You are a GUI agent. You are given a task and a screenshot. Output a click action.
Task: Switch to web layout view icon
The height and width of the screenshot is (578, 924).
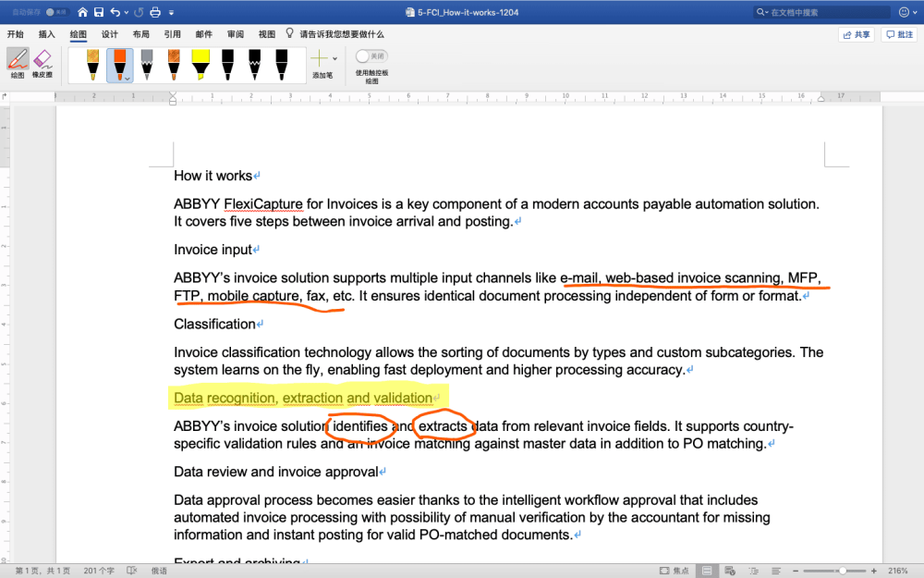point(730,571)
